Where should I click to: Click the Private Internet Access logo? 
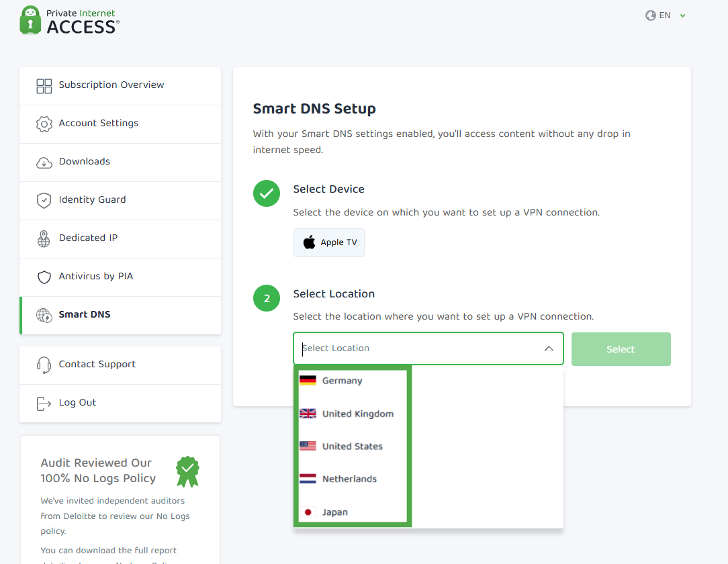pyautogui.click(x=70, y=21)
